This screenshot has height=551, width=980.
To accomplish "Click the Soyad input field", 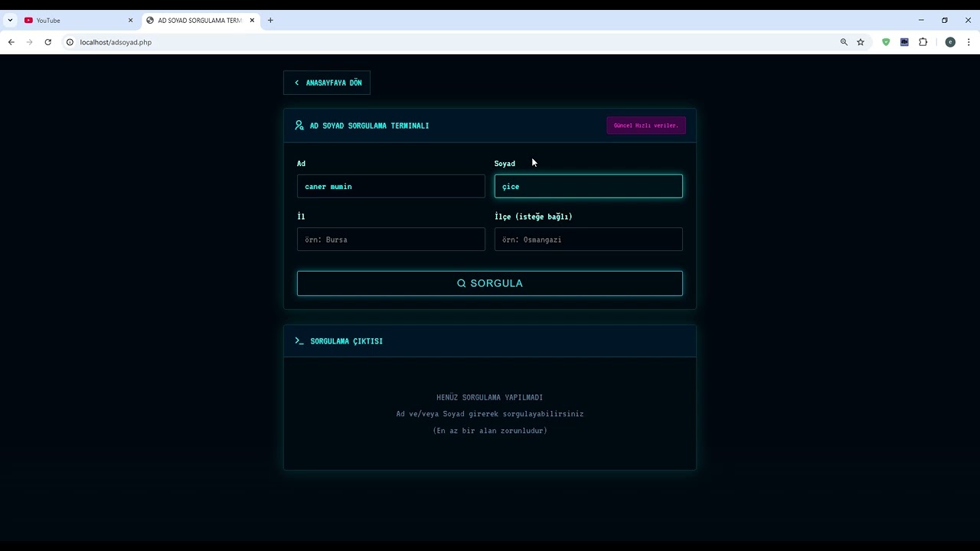I will click(x=589, y=186).
